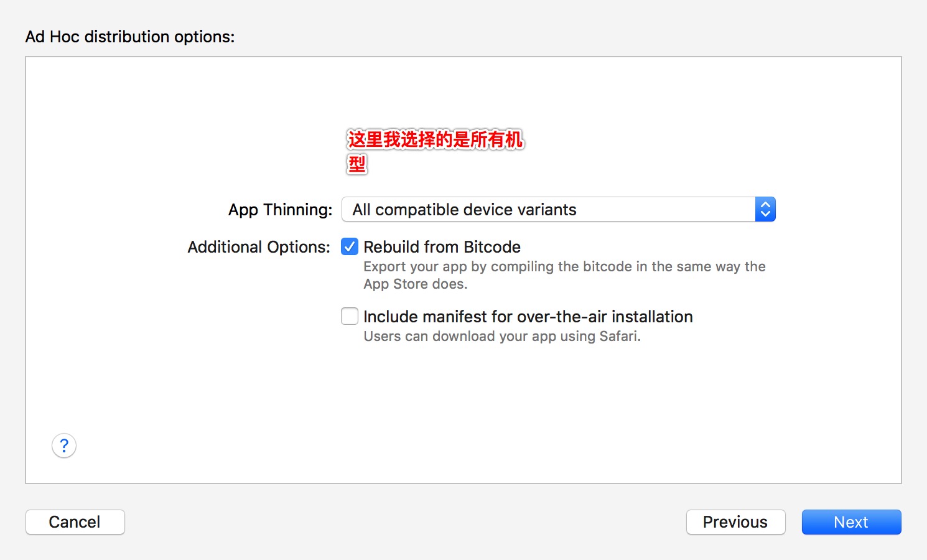Image resolution: width=927 pixels, height=560 pixels.
Task: Click the blue checkmark icon for Bitcode
Action: coord(350,247)
